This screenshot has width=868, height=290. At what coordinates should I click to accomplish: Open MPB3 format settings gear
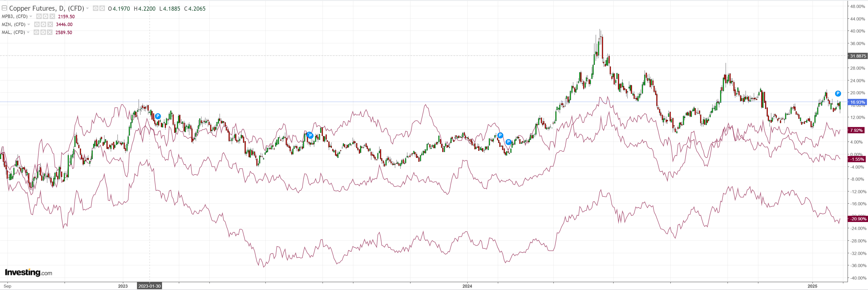click(x=45, y=16)
